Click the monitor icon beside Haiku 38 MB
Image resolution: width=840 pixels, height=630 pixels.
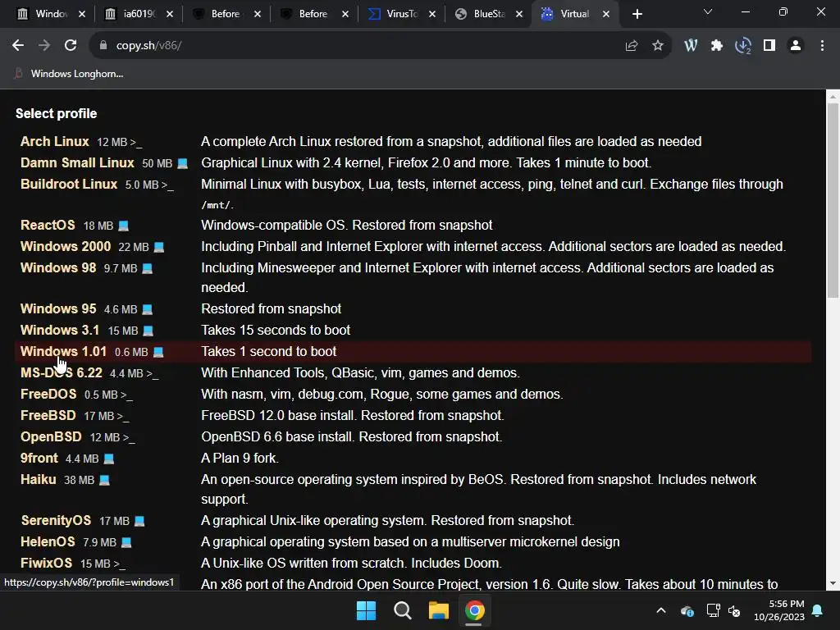tap(104, 481)
